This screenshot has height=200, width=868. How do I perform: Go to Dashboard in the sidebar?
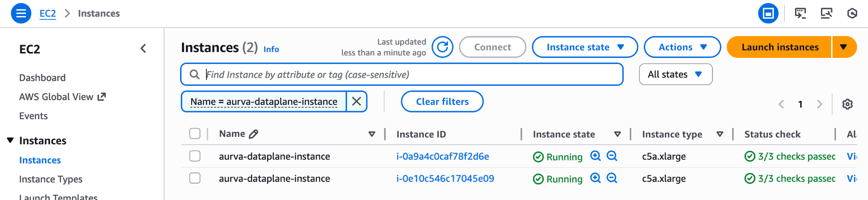click(x=42, y=78)
